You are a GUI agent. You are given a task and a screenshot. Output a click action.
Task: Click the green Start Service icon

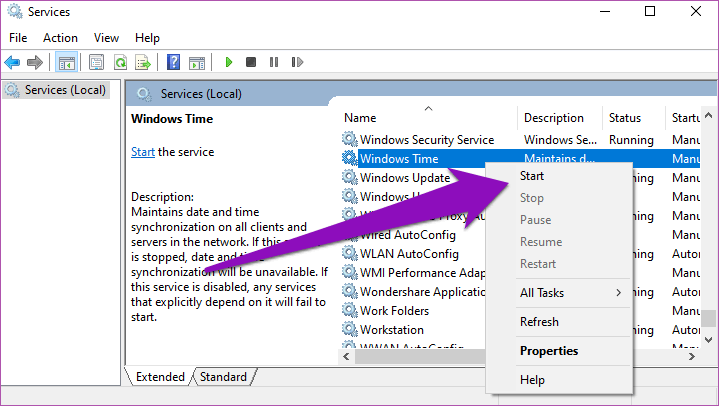[228, 62]
